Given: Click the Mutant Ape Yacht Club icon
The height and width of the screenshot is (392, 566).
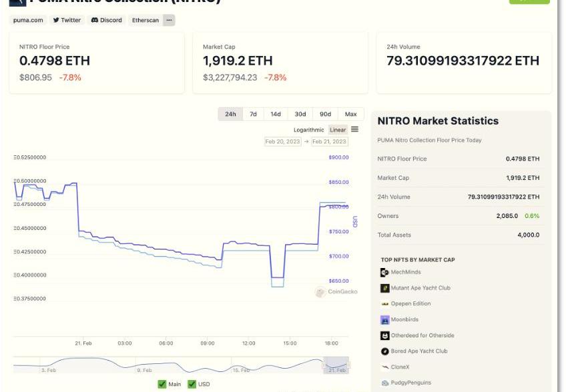Looking at the screenshot, I should [384, 289].
